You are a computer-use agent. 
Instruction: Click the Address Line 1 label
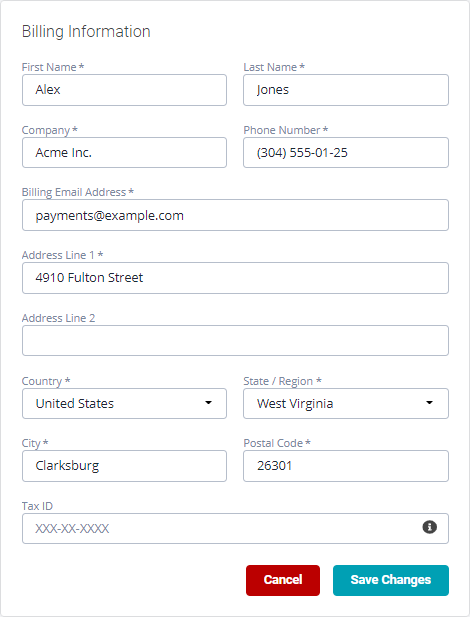tap(62, 255)
